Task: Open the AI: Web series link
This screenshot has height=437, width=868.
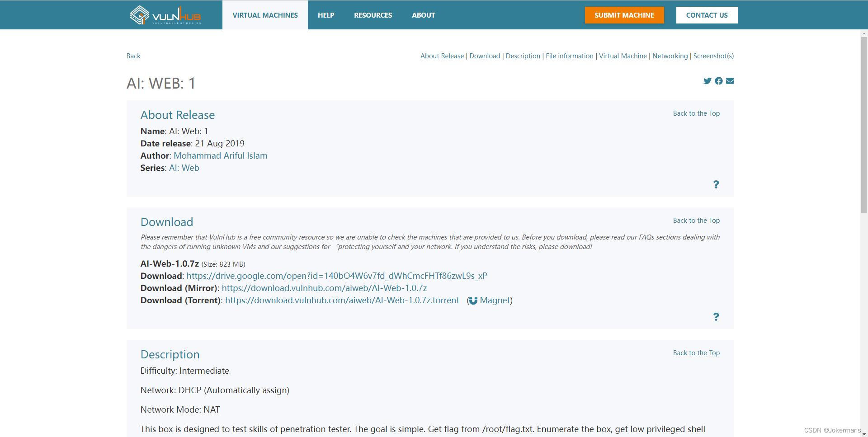Action: (x=184, y=168)
